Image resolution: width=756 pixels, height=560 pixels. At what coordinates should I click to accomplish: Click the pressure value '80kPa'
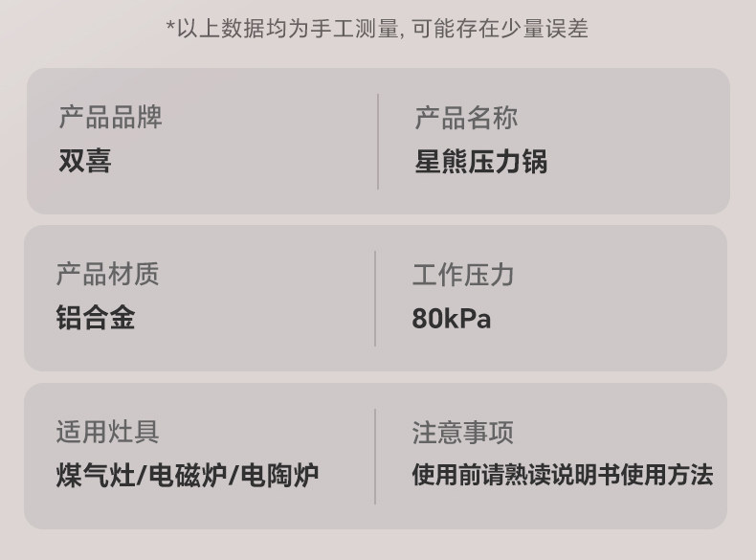tap(452, 319)
